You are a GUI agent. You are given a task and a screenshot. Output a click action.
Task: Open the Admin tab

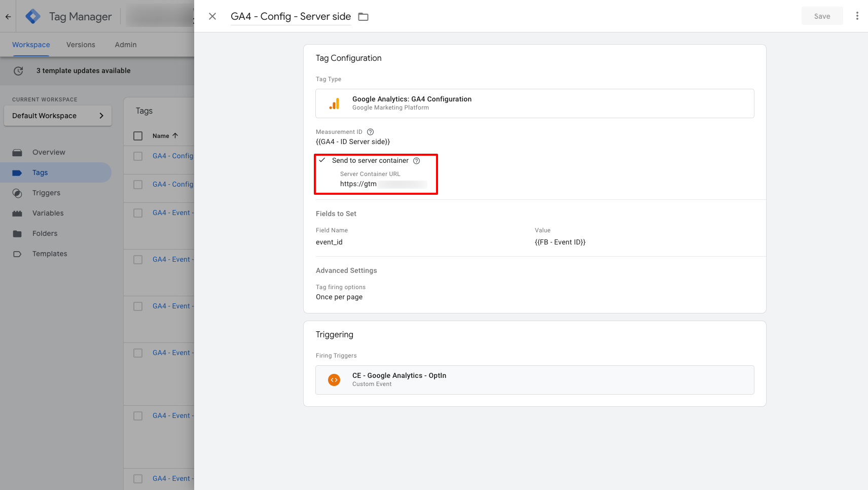click(x=125, y=45)
